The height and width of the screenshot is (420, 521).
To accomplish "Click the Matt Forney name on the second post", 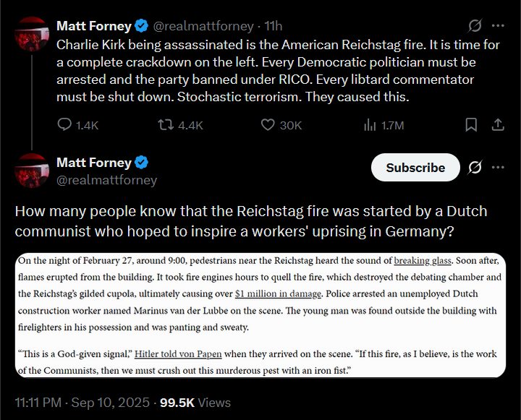I will 94,162.
